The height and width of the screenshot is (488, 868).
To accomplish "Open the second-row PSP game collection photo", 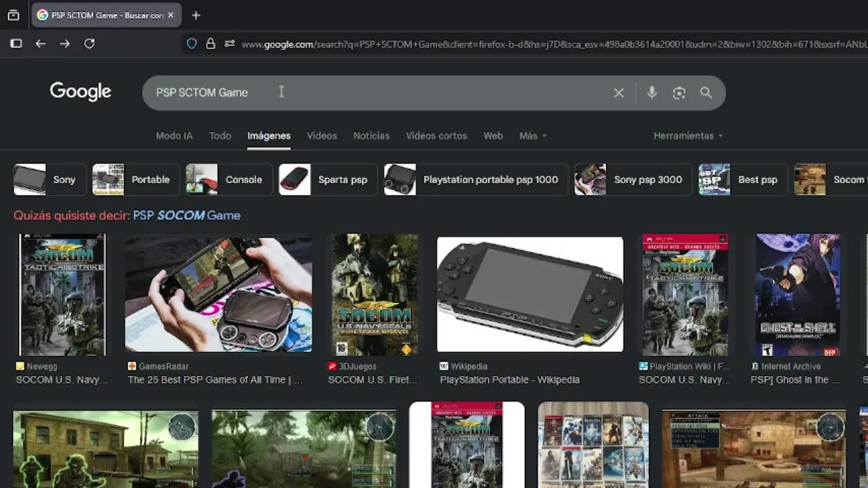I will coord(593,445).
